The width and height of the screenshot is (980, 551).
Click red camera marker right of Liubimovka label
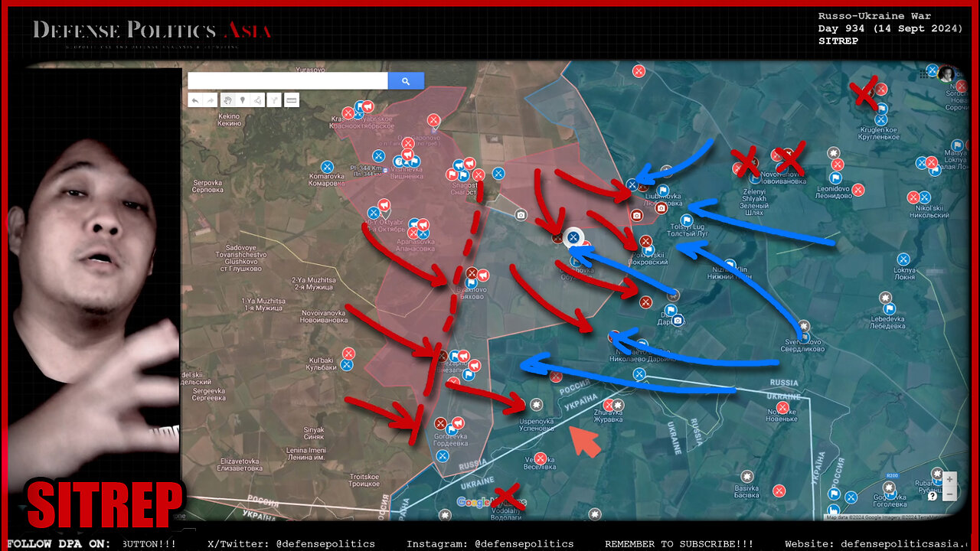[661, 207]
